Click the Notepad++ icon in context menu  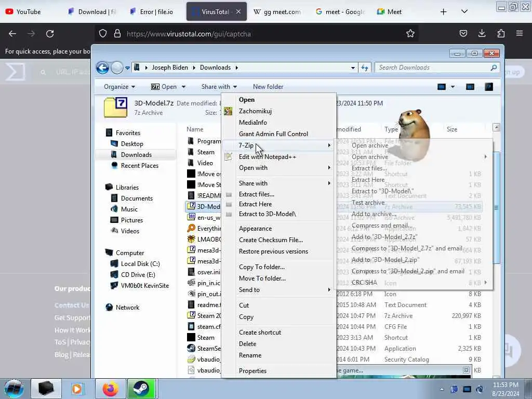click(x=229, y=157)
